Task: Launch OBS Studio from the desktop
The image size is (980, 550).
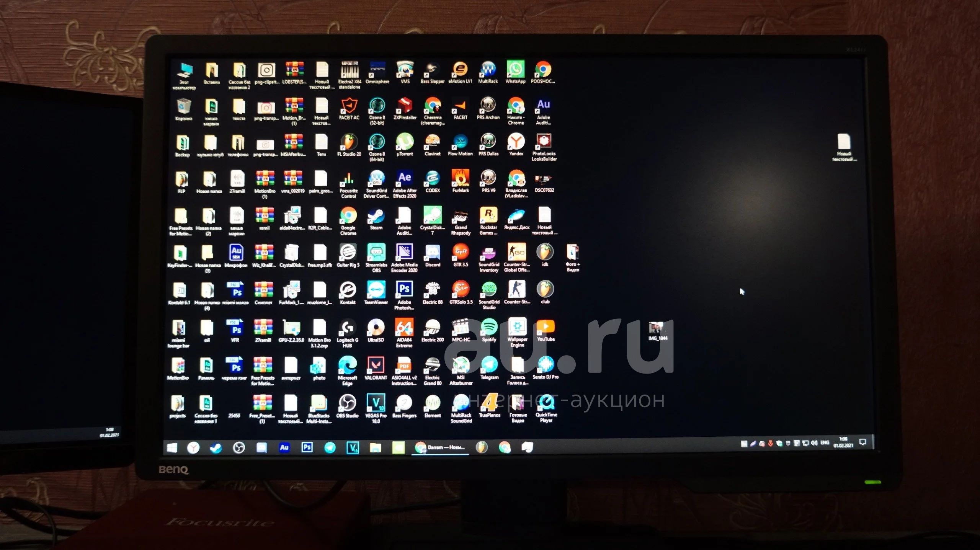Action: click(347, 406)
